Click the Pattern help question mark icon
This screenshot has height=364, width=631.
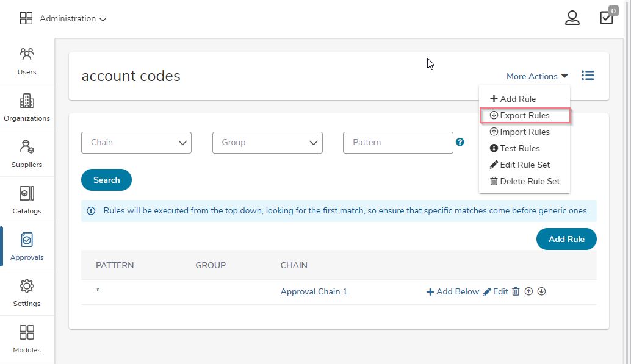[460, 142]
